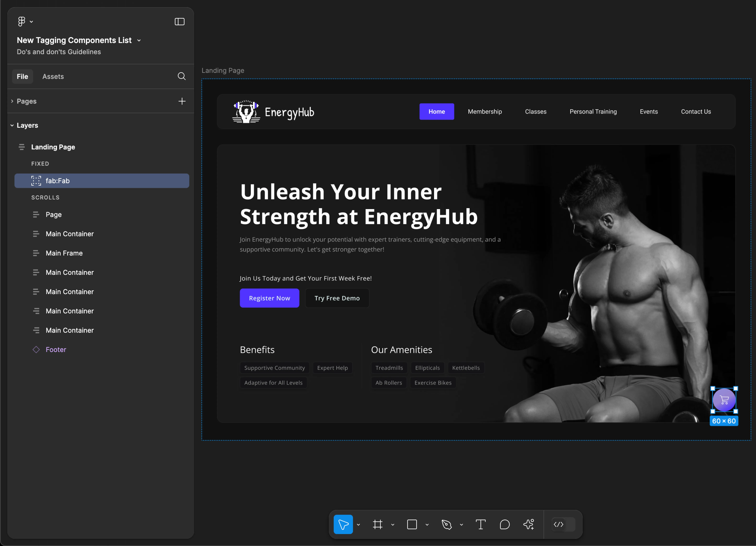Screen dimensions: 756x546
Task: Click the Try Free Demo button
Action: pos(337,298)
